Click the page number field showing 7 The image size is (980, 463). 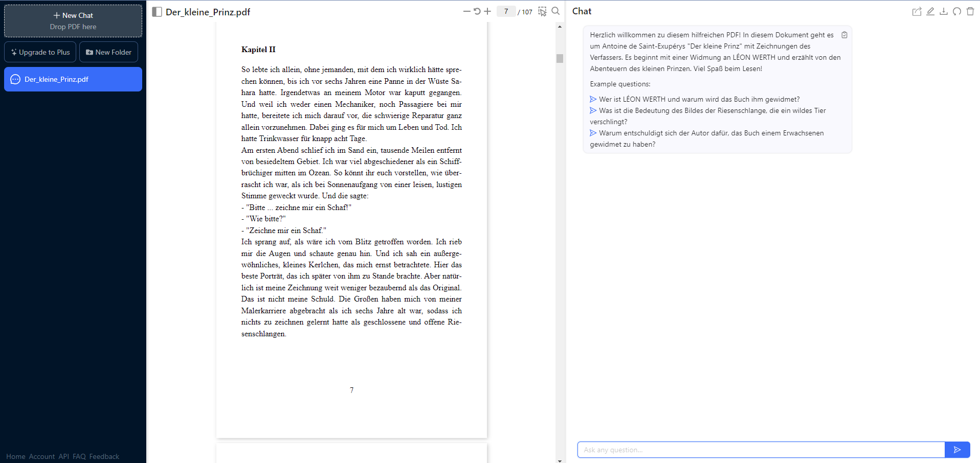point(506,11)
